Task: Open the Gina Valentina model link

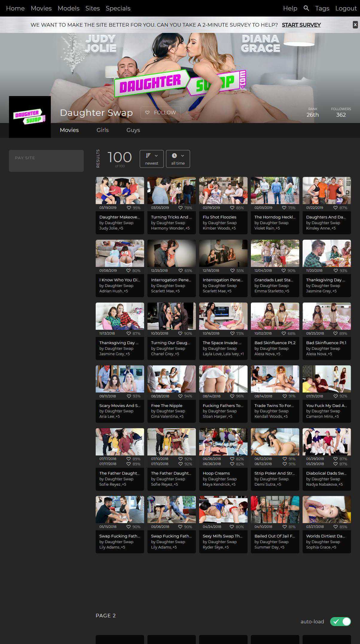Action: coord(165,417)
